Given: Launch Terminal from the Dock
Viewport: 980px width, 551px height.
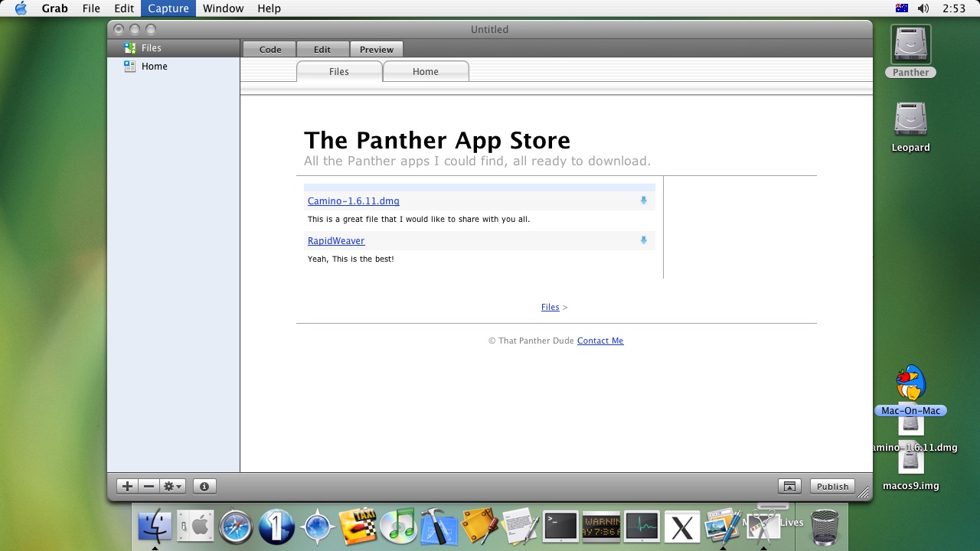Looking at the screenshot, I should click(x=561, y=527).
